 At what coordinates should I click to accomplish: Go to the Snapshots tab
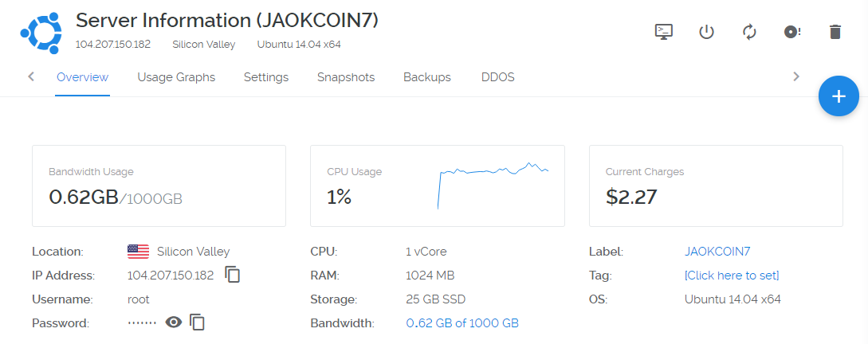click(x=346, y=77)
